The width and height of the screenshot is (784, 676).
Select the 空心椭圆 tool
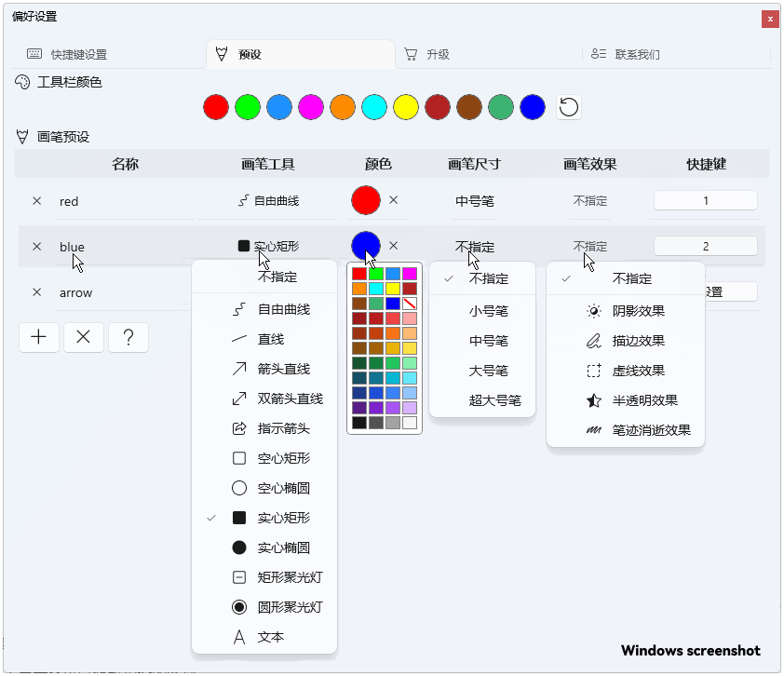click(264, 488)
